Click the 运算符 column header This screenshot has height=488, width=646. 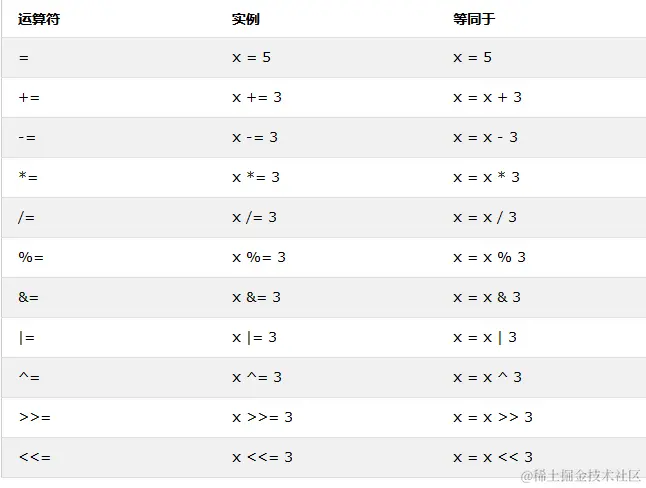click(x=39, y=19)
